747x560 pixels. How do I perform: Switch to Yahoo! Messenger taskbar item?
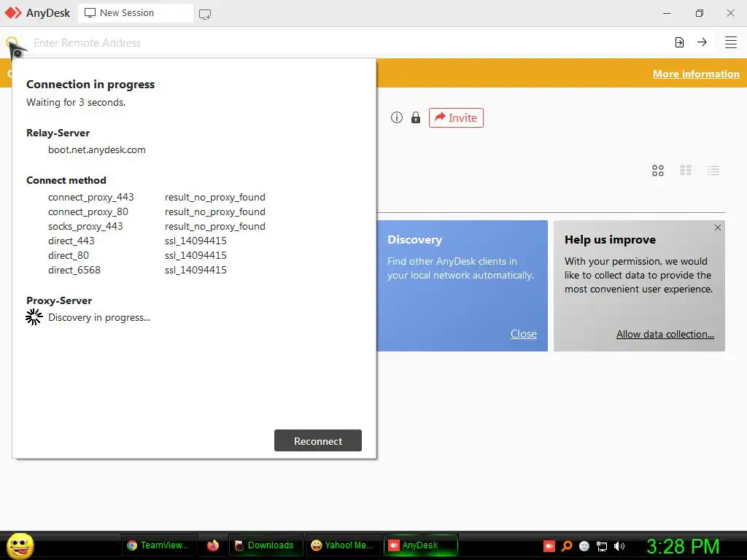pyautogui.click(x=342, y=545)
